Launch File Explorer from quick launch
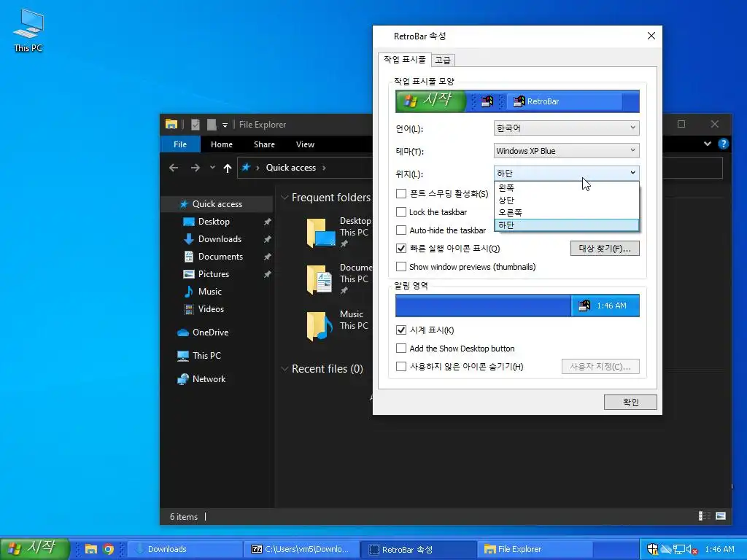The image size is (747, 560). pos(91,549)
